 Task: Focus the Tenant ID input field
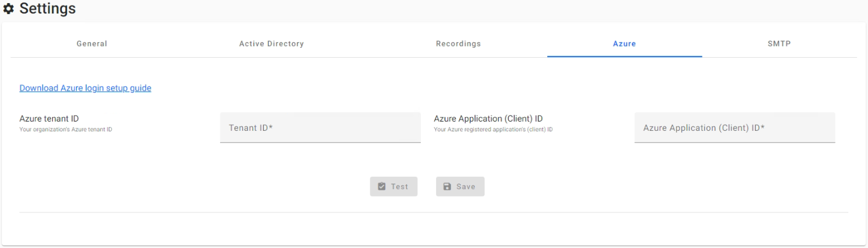[320, 128]
